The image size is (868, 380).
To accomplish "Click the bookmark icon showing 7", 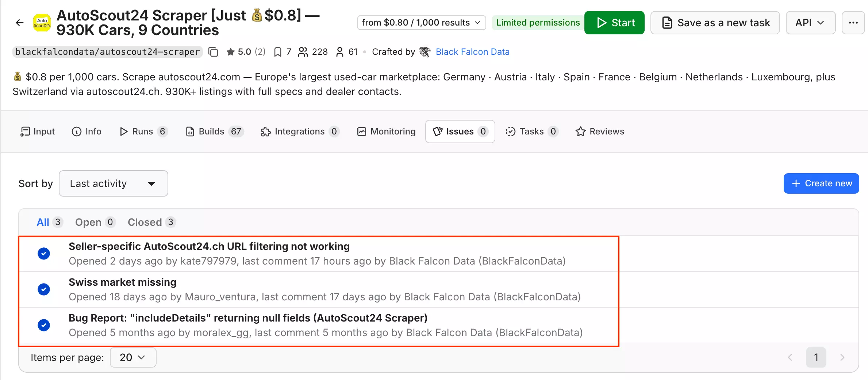I will 278,52.
